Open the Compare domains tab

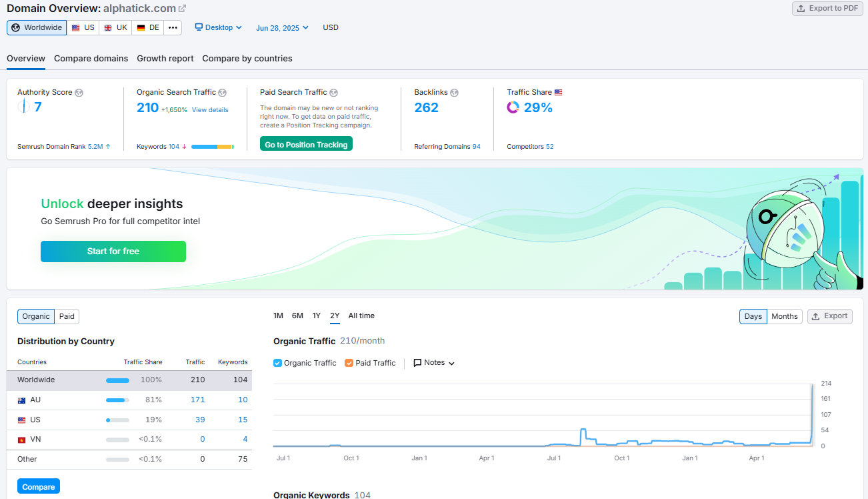click(x=91, y=59)
